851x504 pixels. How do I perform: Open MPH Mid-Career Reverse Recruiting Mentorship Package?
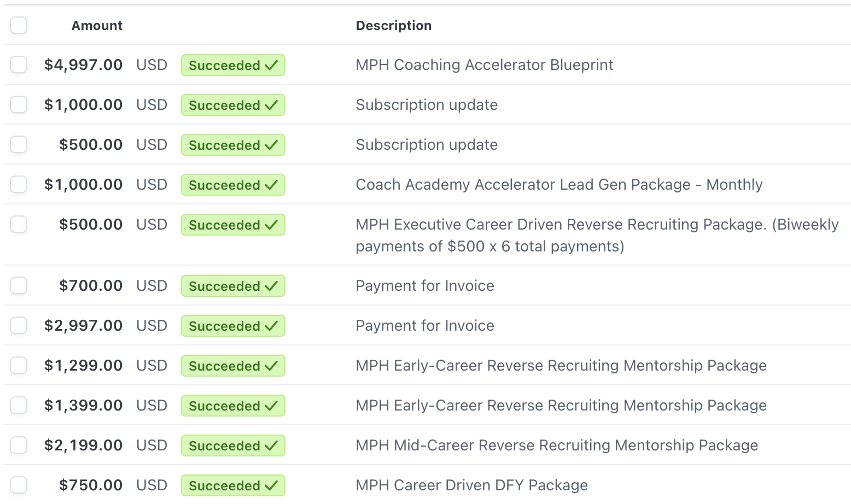(557, 445)
